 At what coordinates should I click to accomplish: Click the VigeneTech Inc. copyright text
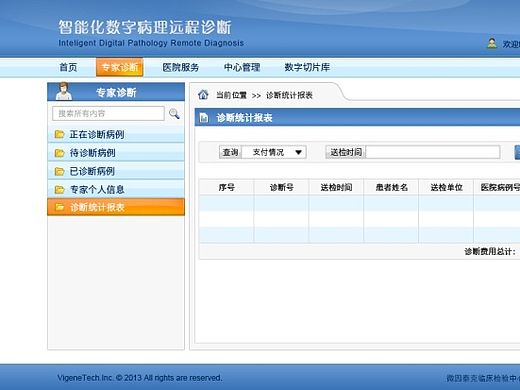[x=139, y=378]
